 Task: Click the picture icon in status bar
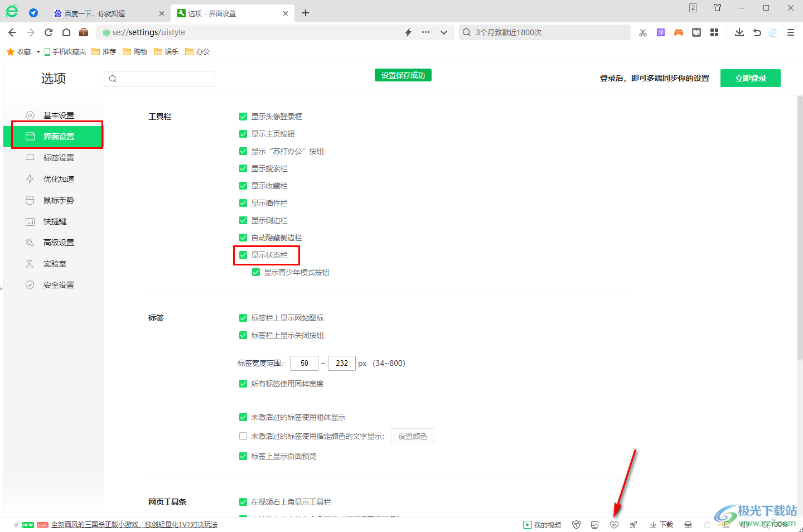pos(595,525)
